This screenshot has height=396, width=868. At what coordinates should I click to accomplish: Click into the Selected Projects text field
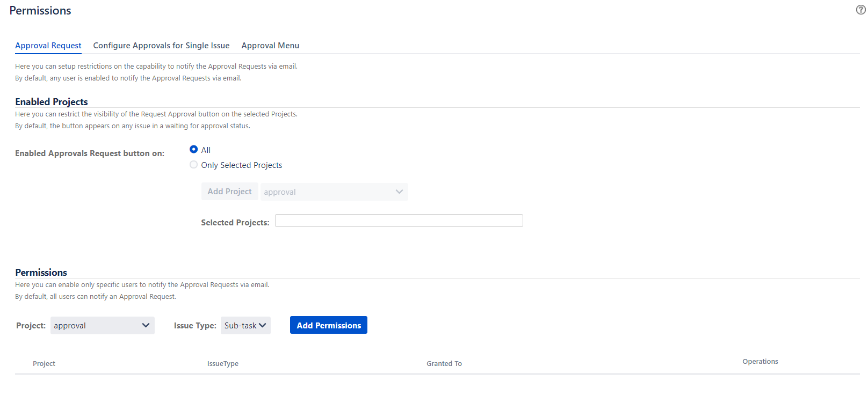click(x=399, y=221)
